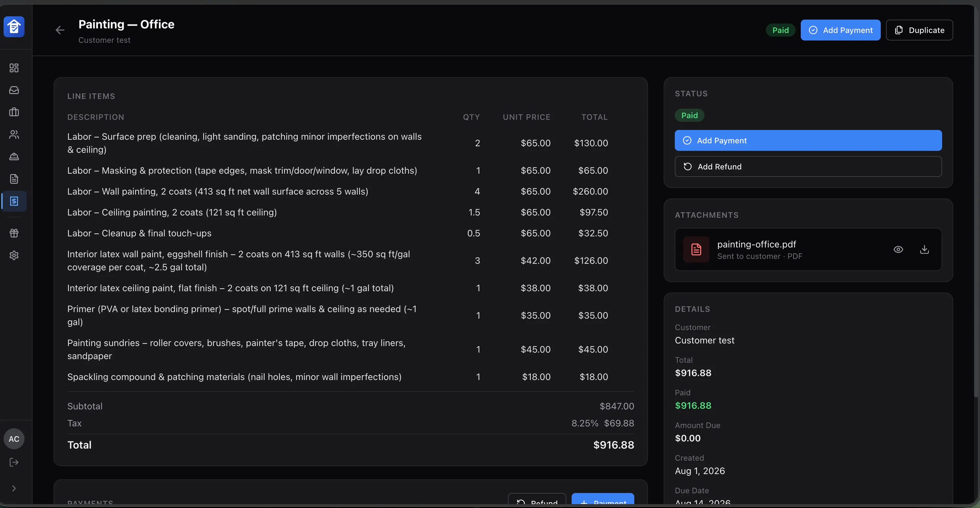Viewport: 980px width, 508px height.
Task: Click the Add Refund button
Action: click(x=808, y=167)
